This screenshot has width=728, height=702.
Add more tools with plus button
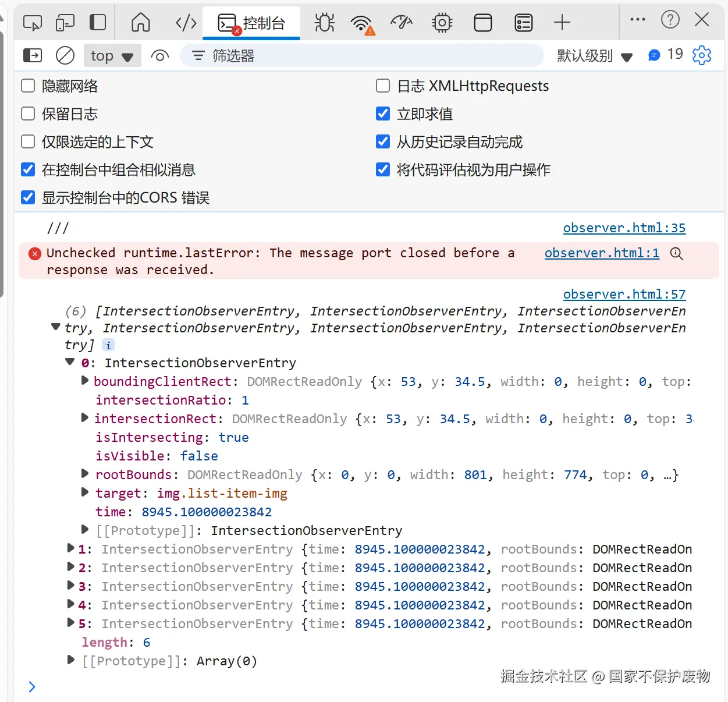562,23
